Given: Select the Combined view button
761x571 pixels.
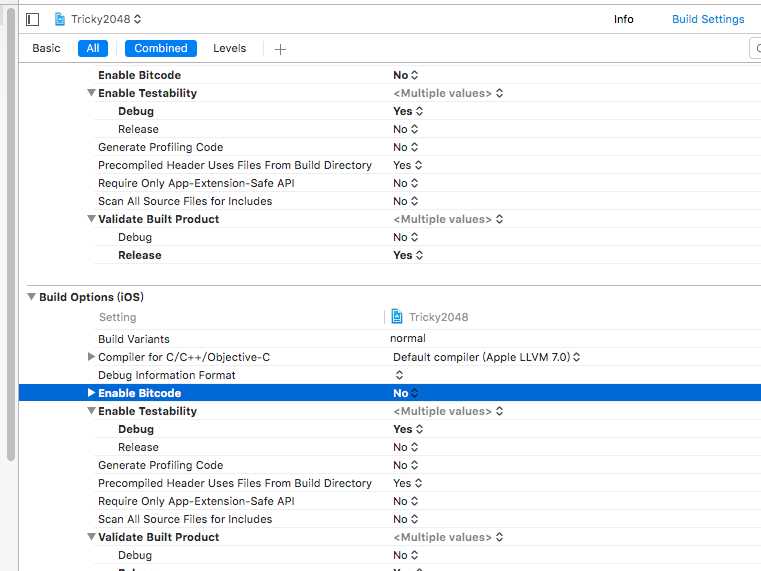Looking at the screenshot, I should [161, 48].
